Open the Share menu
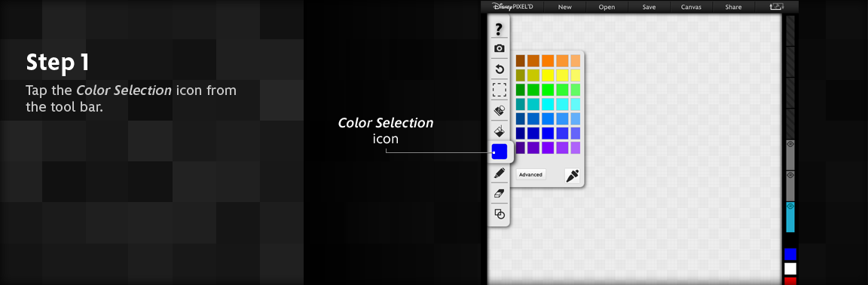The width and height of the screenshot is (868, 285). point(733,8)
